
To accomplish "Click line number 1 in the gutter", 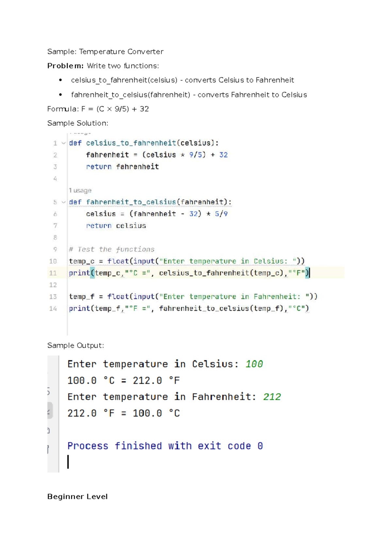I will coord(55,143).
